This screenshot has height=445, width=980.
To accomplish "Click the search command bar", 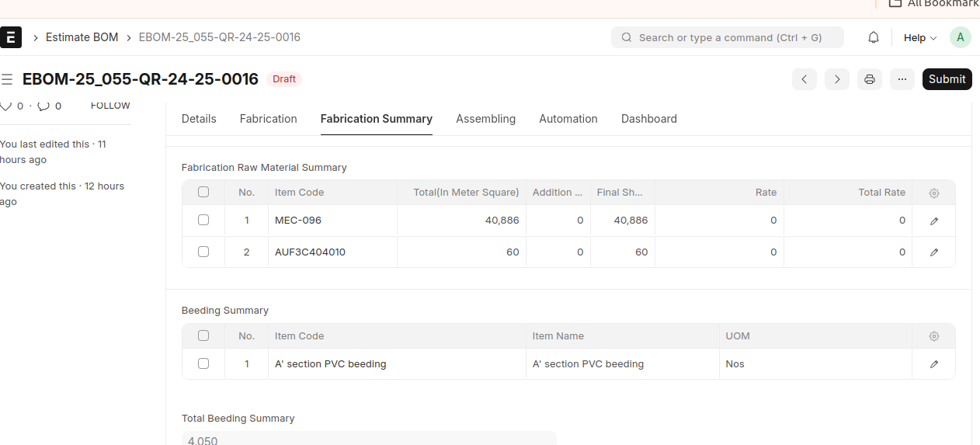I will coord(728,37).
